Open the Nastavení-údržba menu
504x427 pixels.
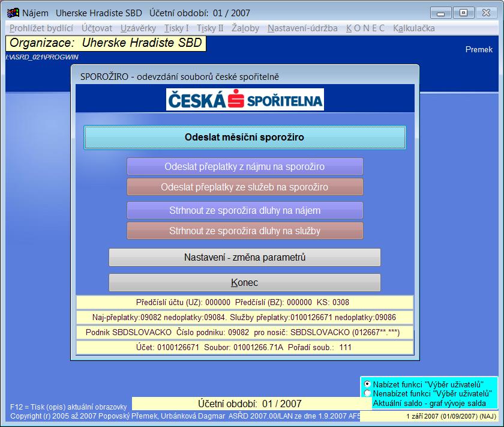click(x=302, y=28)
